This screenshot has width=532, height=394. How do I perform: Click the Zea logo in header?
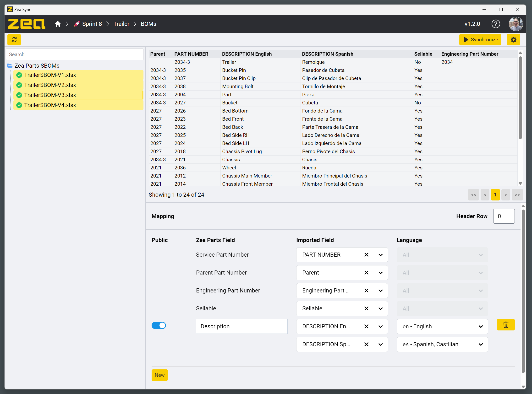tap(26, 24)
